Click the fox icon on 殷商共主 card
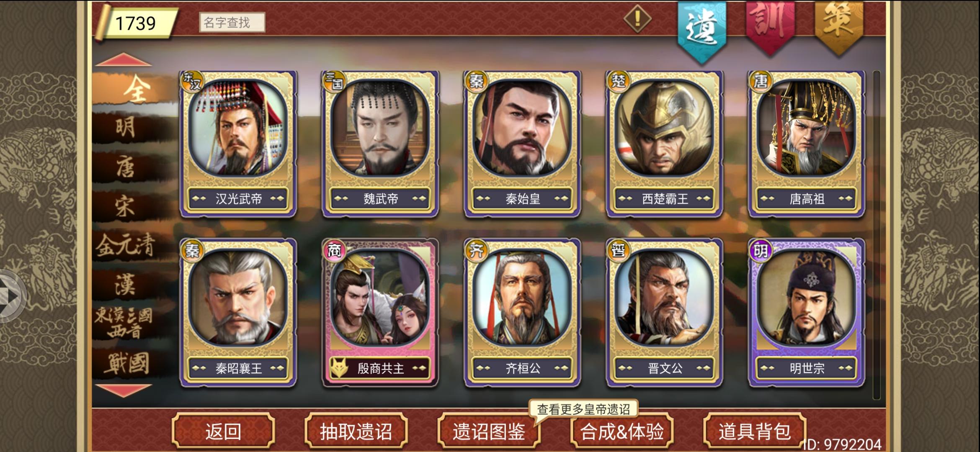 tap(339, 368)
